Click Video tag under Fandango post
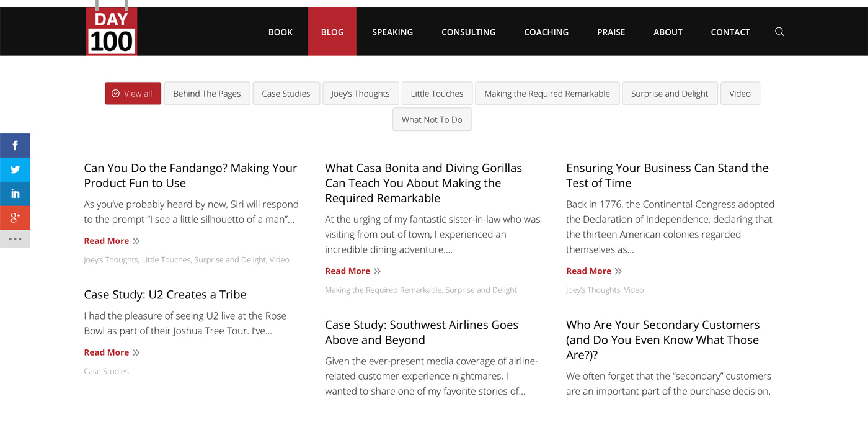Viewport: 868px width, 430px height. pyautogui.click(x=279, y=260)
